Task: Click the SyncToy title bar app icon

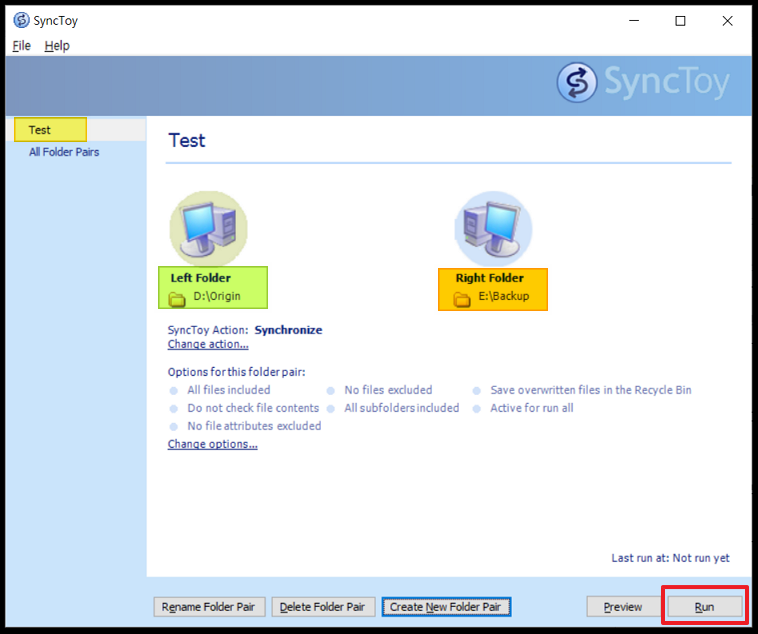Action: tap(21, 20)
